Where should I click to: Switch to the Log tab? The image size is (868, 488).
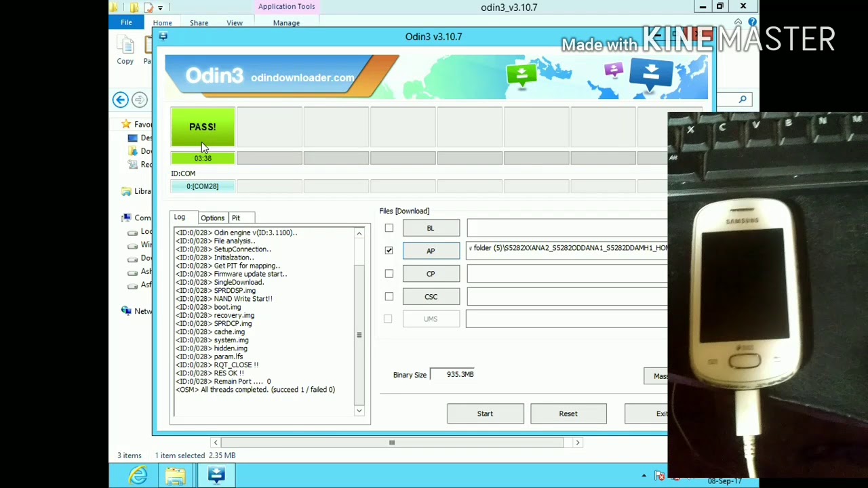point(180,217)
